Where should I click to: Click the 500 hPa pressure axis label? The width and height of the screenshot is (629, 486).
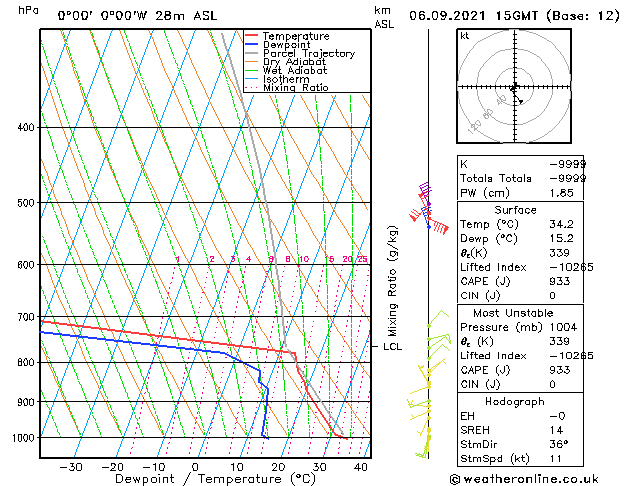(x=26, y=202)
